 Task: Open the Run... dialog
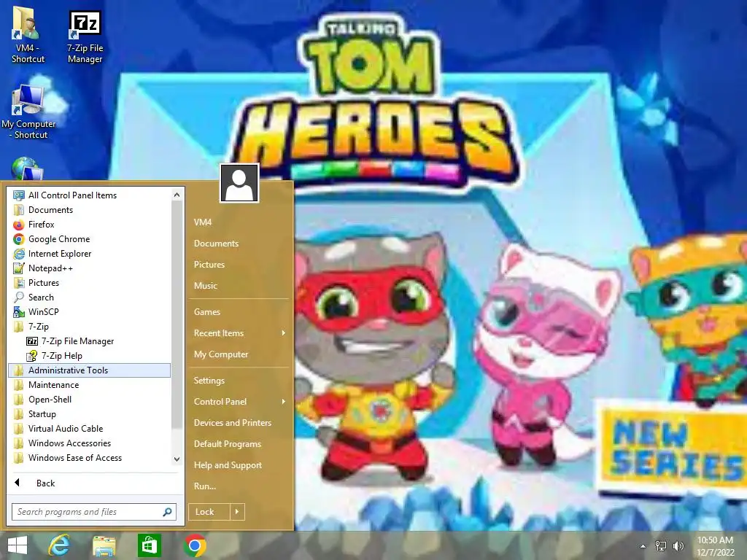coord(239,486)
